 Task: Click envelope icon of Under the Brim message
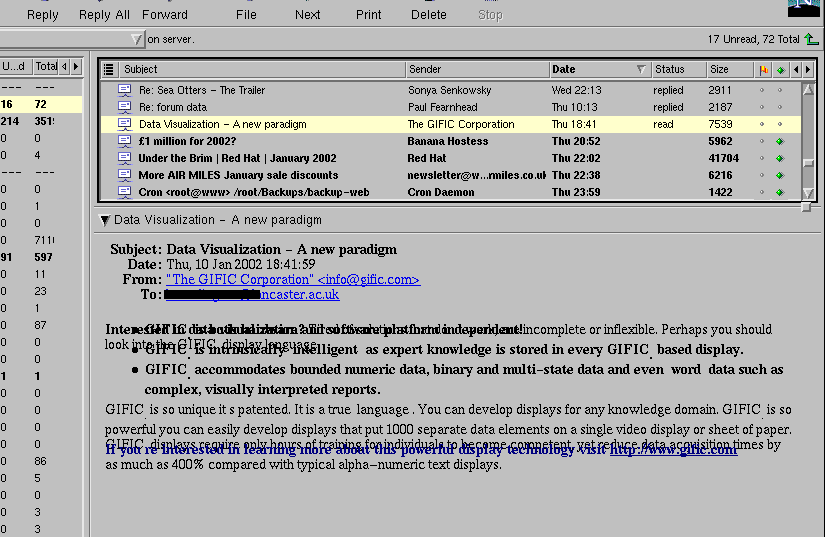(125, 158)
